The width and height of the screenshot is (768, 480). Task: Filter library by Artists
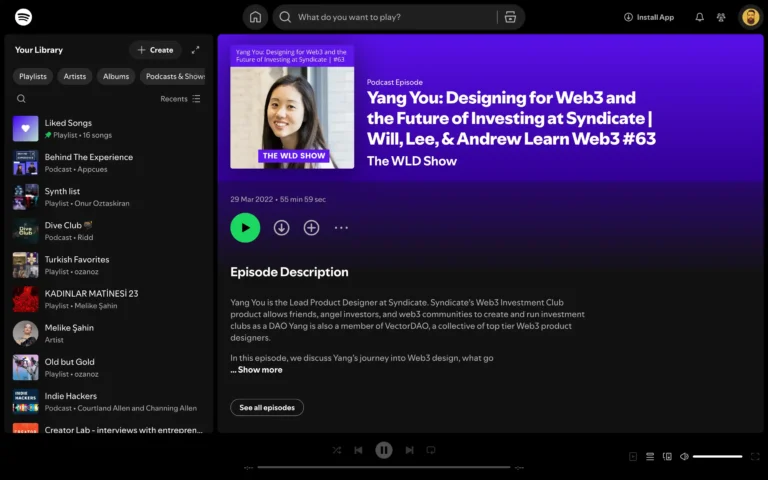(x=74, y=76)
